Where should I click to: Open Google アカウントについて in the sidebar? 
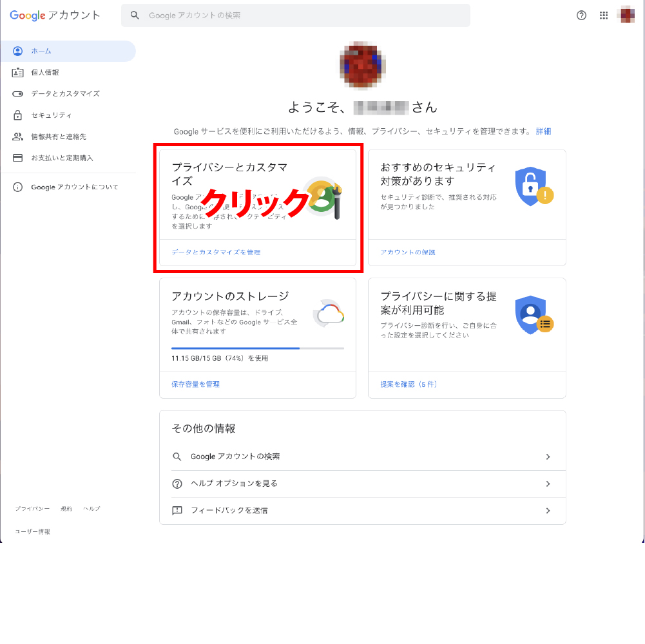68,187
